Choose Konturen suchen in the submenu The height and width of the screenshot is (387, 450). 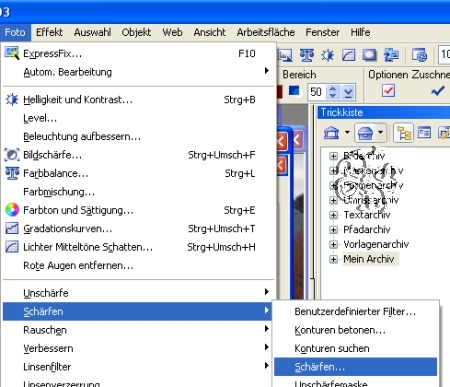point(355,348)
